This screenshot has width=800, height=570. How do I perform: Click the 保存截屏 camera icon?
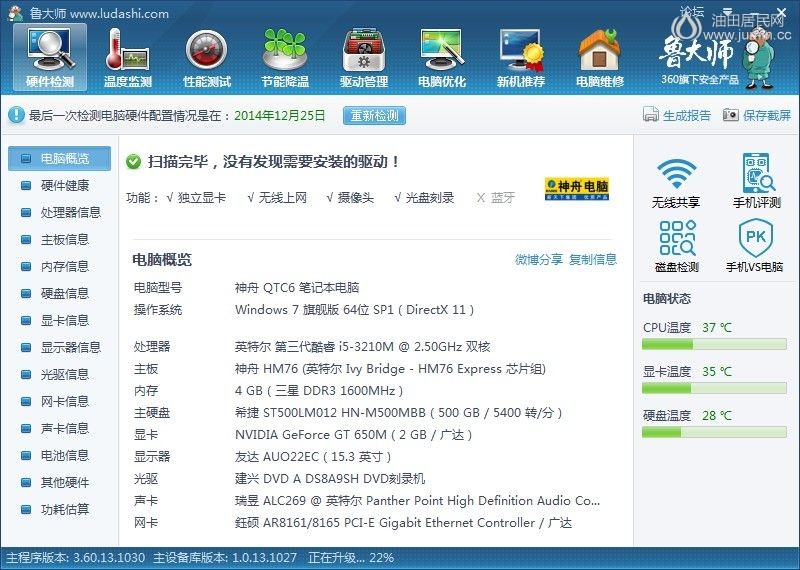point(731,115)
